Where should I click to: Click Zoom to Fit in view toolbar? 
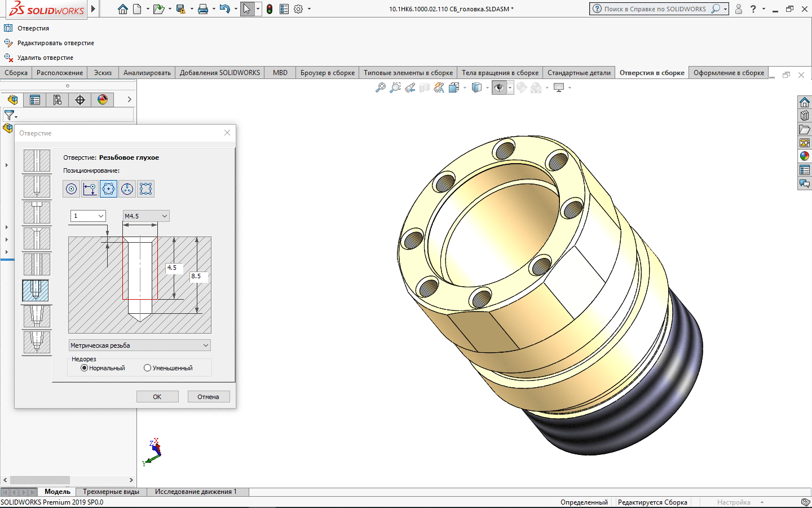point(381,87)
